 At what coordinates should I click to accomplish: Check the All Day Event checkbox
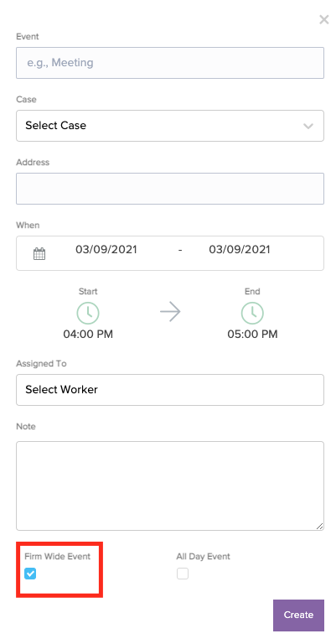coord(183,574)
